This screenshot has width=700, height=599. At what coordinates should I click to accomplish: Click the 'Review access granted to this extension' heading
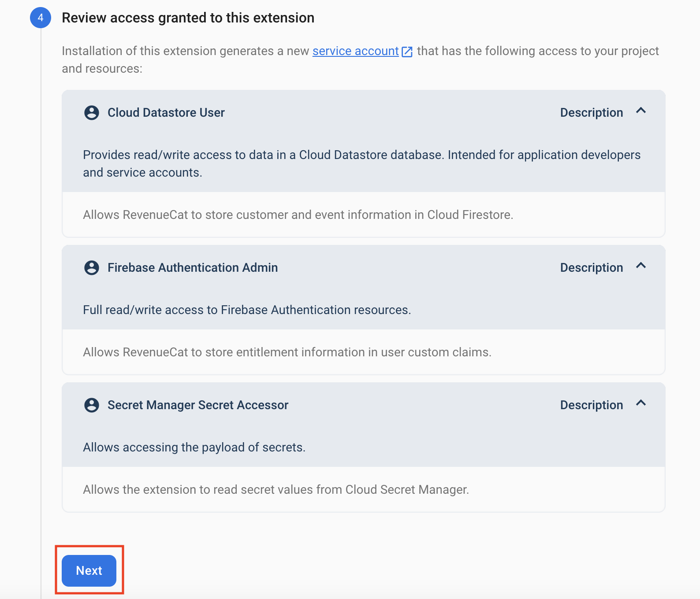(188, 18)
